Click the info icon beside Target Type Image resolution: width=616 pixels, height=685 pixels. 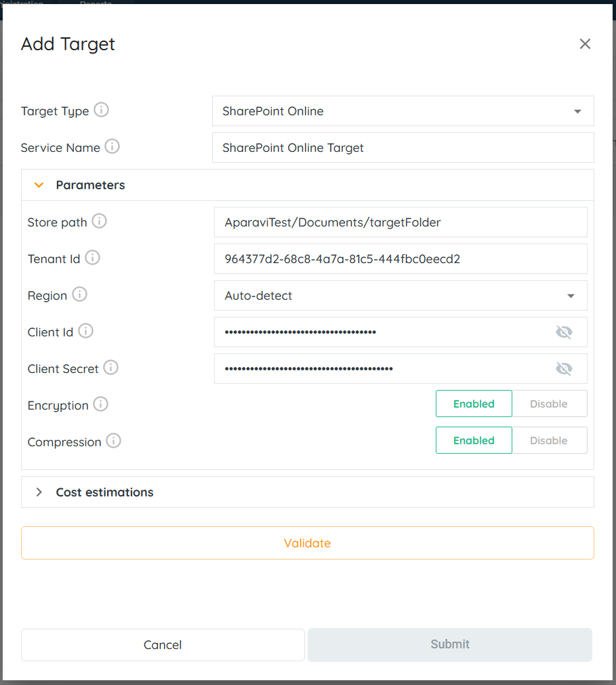101,110
